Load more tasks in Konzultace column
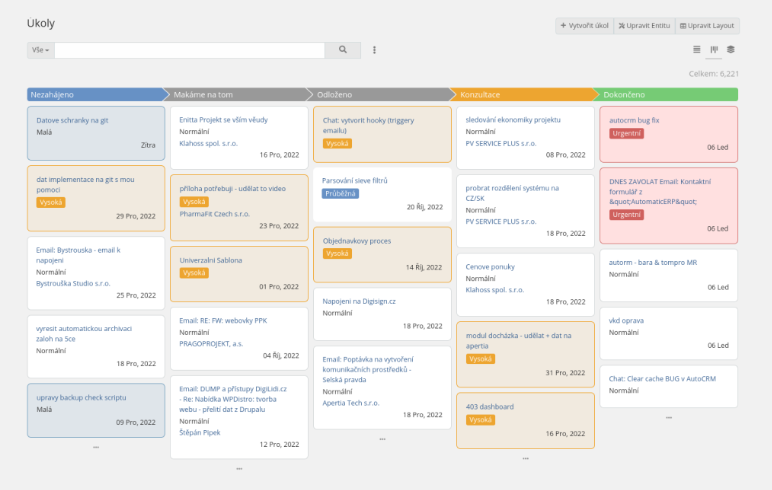Viewport: 772px width, 490px height. (x=525, y=457)
